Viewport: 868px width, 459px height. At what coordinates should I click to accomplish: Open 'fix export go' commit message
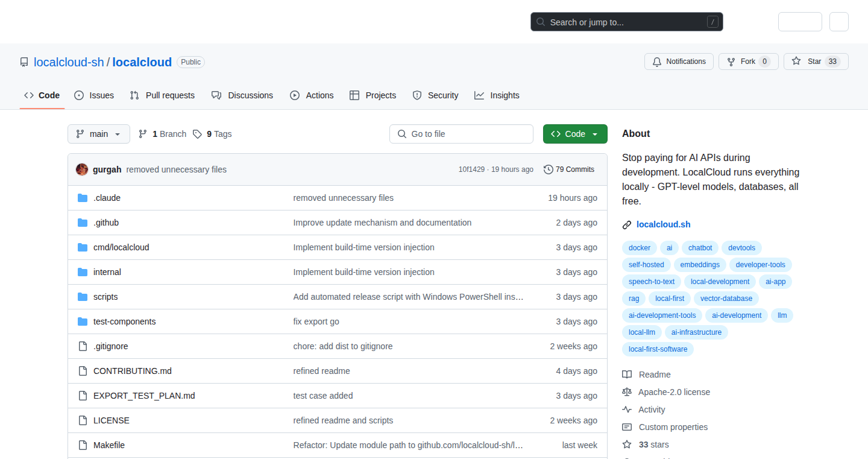coord(316,321)
